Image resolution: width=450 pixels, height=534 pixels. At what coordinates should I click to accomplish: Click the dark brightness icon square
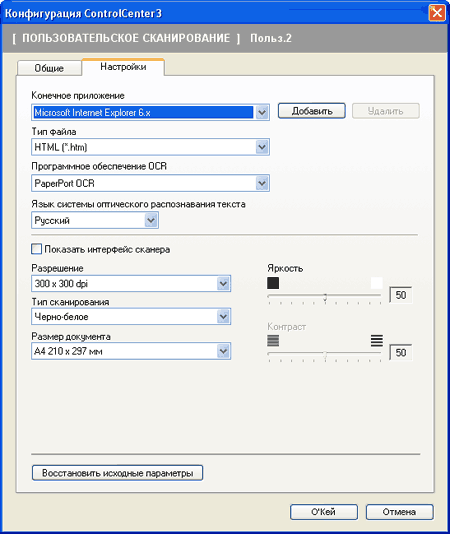point(273,283)
